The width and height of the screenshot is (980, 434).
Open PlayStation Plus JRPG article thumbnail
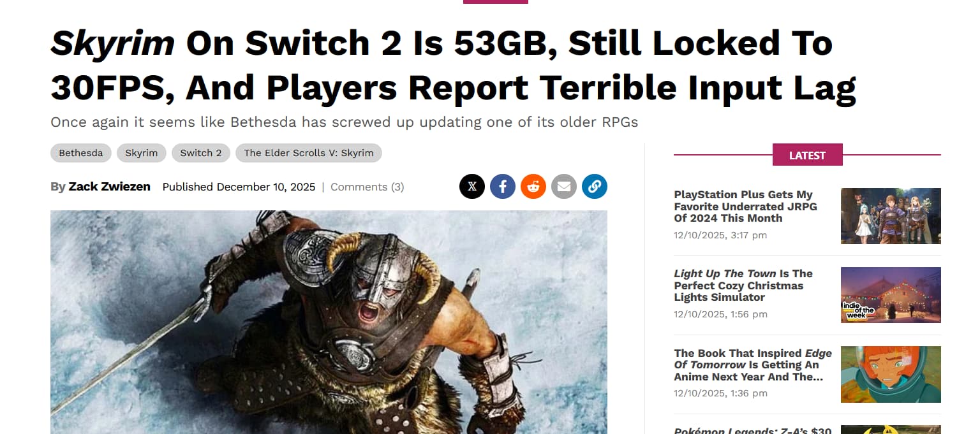[891, 216]
